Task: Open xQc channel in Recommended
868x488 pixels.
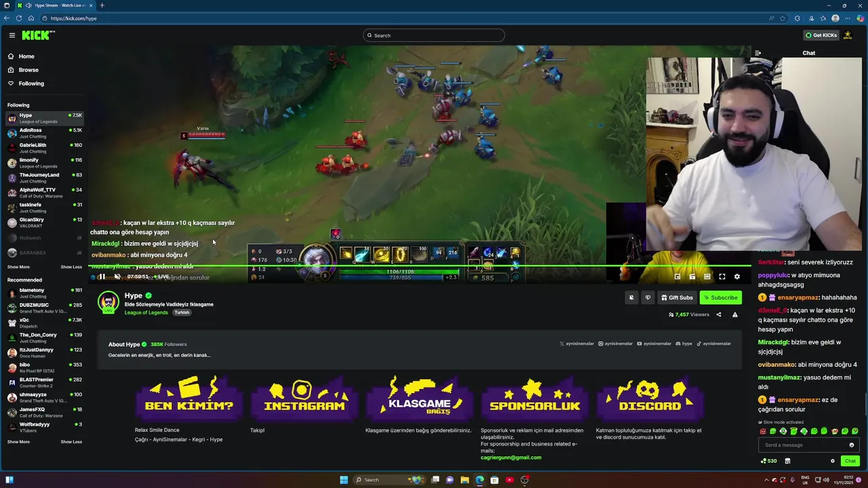Action: [x=43, y=323]
